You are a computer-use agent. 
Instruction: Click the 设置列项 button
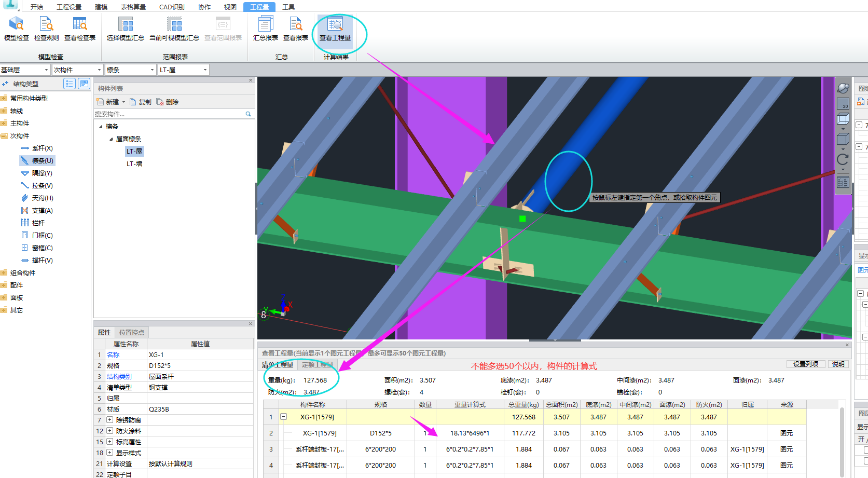click(x=805, y=364)
